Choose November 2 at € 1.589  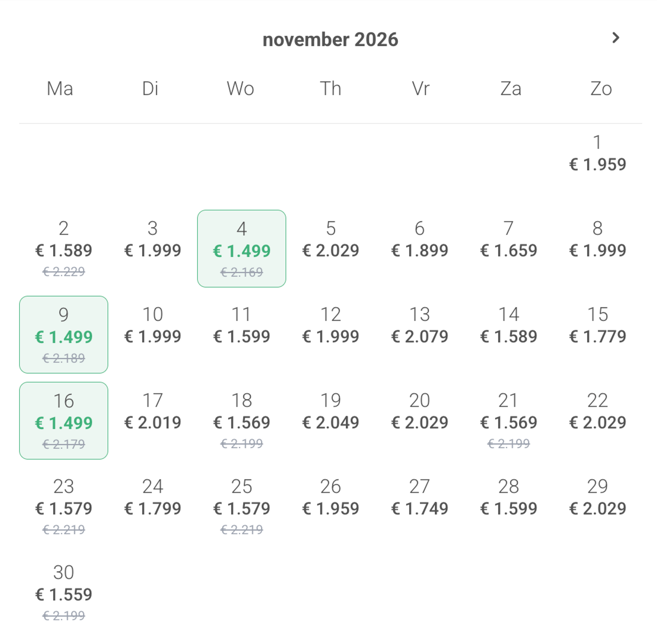tap(64, 249)
